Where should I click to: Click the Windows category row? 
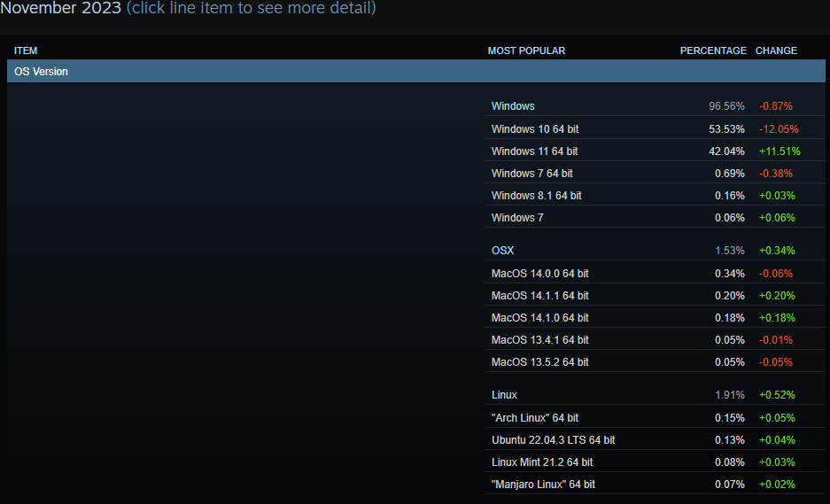(513, 106)
